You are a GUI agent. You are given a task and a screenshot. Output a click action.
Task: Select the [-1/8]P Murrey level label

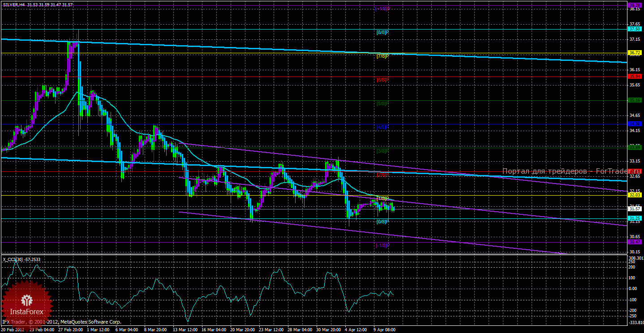pos(382,245)
